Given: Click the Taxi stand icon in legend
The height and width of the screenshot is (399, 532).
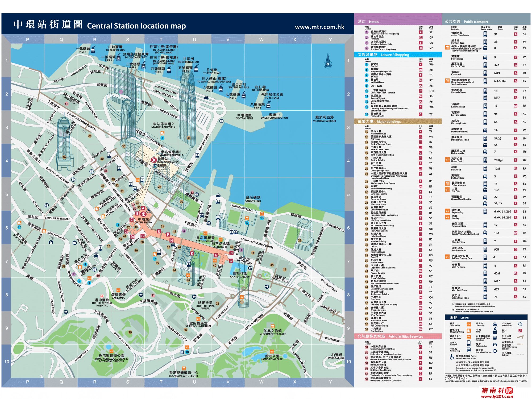Looking at the screenshot, I should click(x=495, y=324).
